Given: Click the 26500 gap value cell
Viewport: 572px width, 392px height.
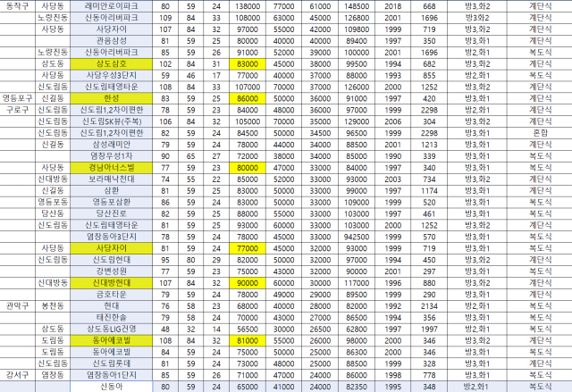Looking at the screenshot, I should (x=320, y=329).
